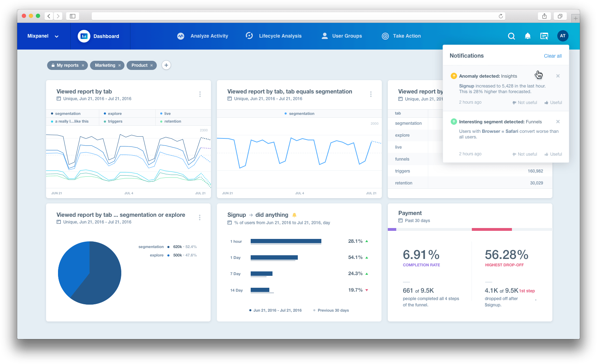
Task: Click the AT user avatar
Action: coord(563,36)
